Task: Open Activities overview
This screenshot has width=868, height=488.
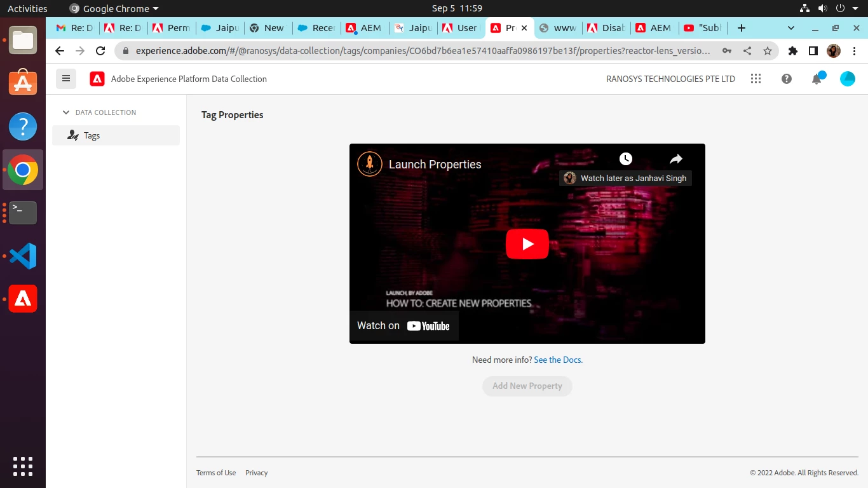Action: pyautogui.click(x=27, y=8)
